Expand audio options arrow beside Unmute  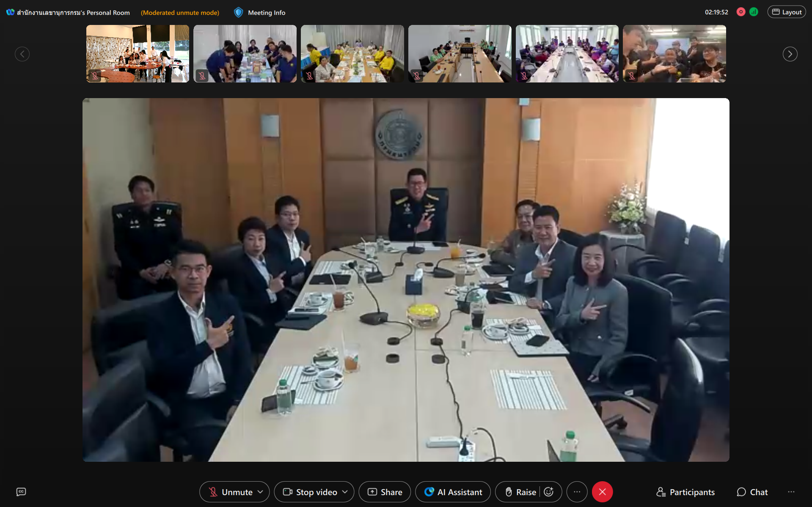(x=260, y=492)
